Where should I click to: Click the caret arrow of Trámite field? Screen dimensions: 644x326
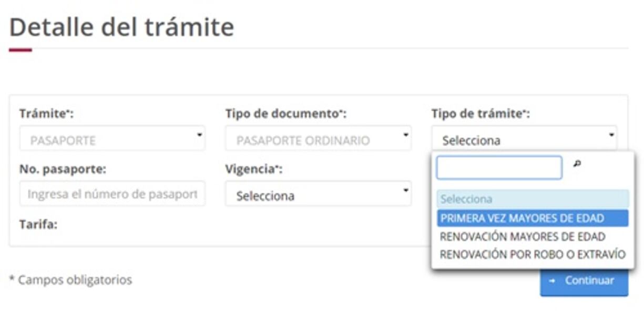pyautogui.click(x=200, y=135)
